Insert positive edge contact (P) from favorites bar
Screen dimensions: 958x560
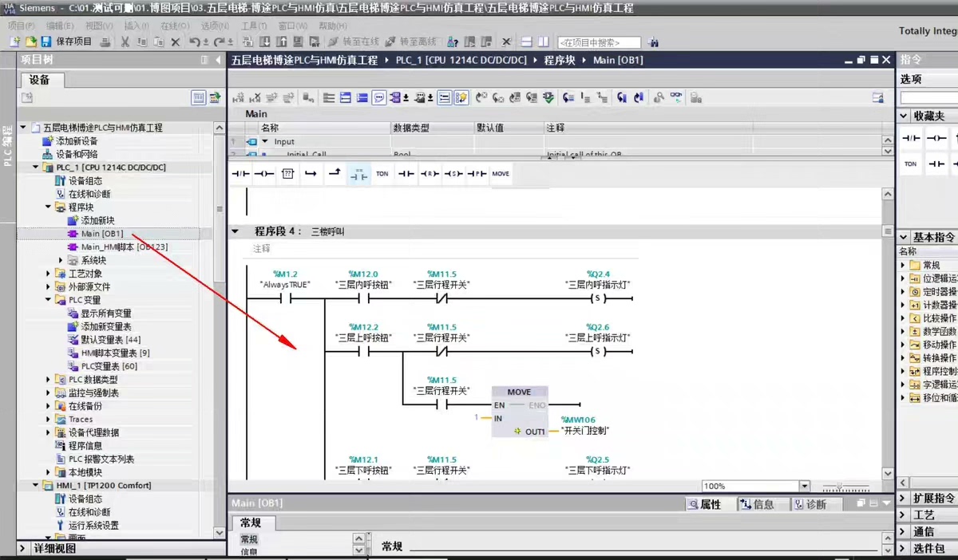(x=477, y=173)
